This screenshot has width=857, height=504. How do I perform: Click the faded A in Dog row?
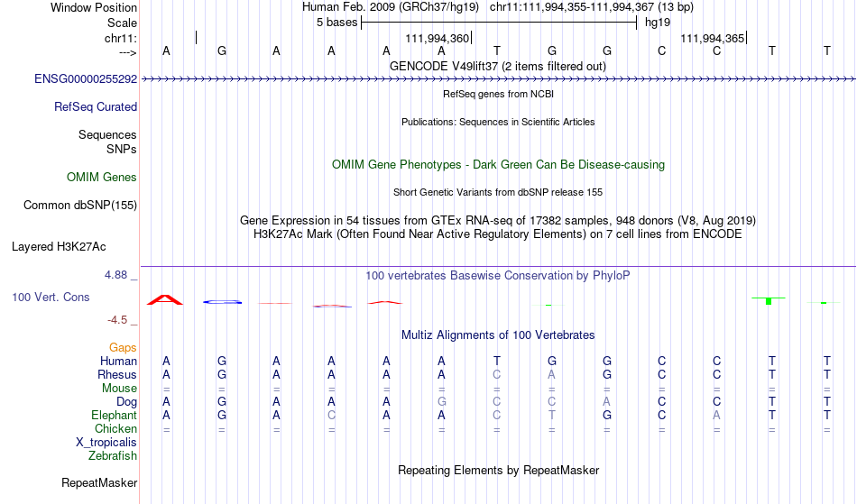pos(607,402)
